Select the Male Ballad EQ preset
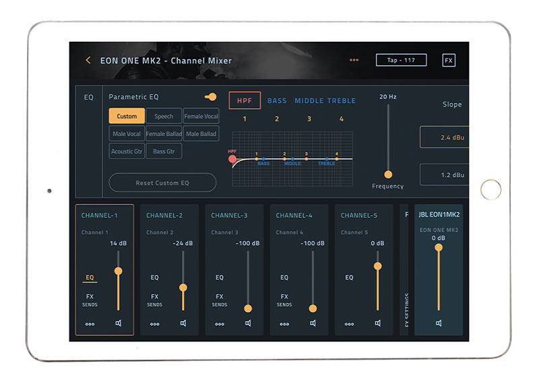539x392 pixels. [x=201, y=133]
